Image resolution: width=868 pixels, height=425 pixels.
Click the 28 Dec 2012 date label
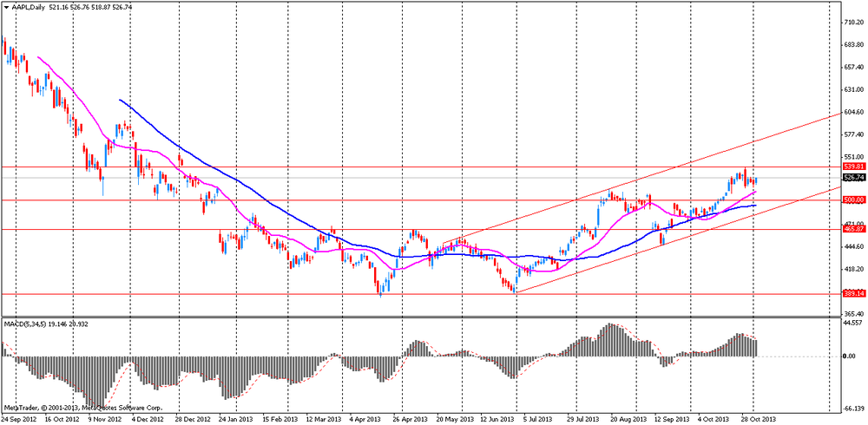pyautogui.click(x=194, y=420)
